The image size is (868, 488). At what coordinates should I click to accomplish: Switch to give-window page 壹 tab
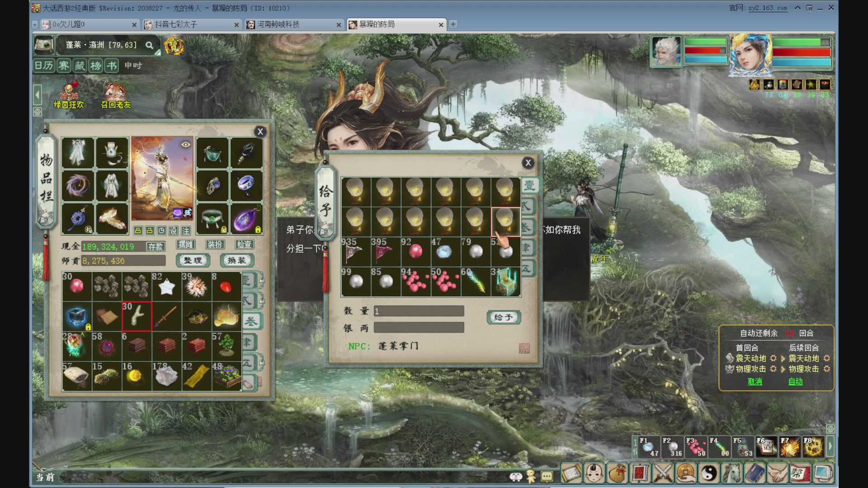click(x=529, y=185)
